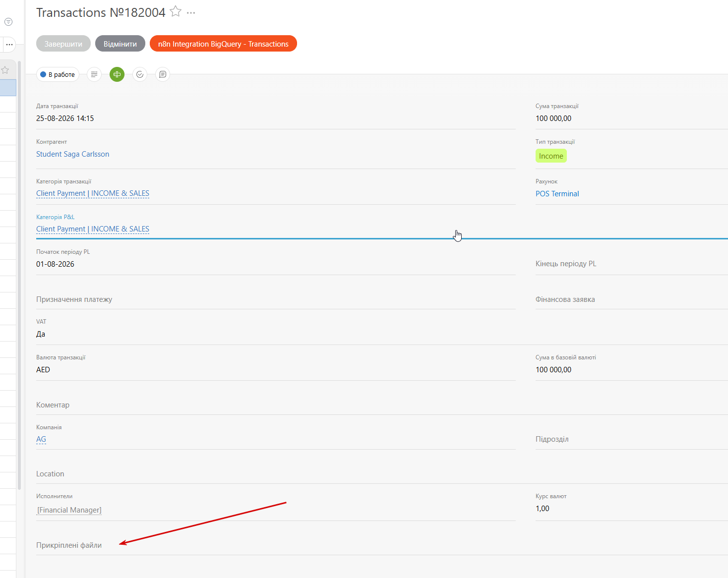Open the checkmark tasks tab icon

(x=140, y=74)
